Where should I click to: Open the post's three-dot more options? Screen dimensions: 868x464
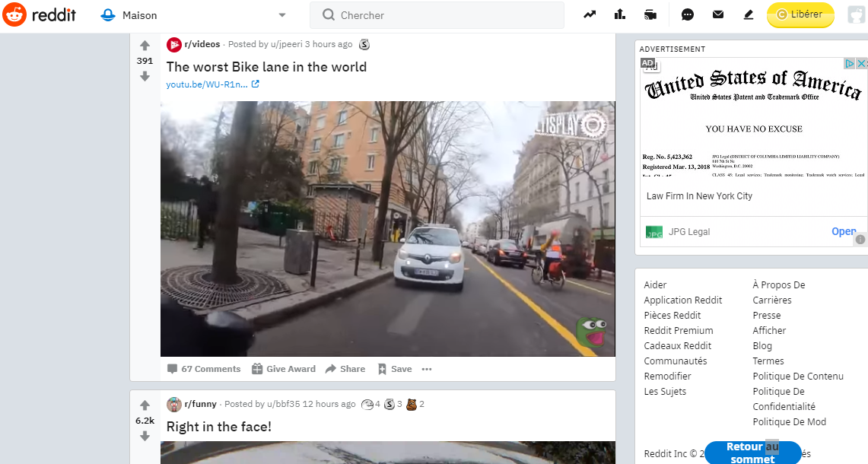coord(427,369)
